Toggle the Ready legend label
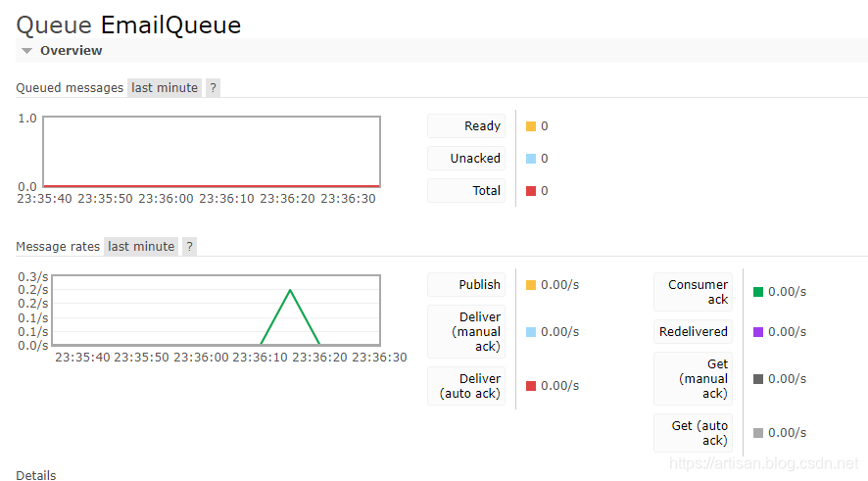 point(466,126)
